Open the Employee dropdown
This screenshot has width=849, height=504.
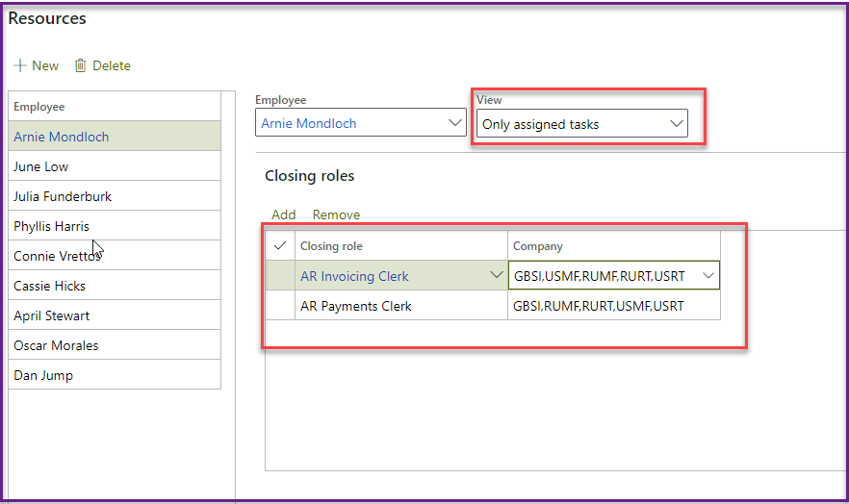455,123
